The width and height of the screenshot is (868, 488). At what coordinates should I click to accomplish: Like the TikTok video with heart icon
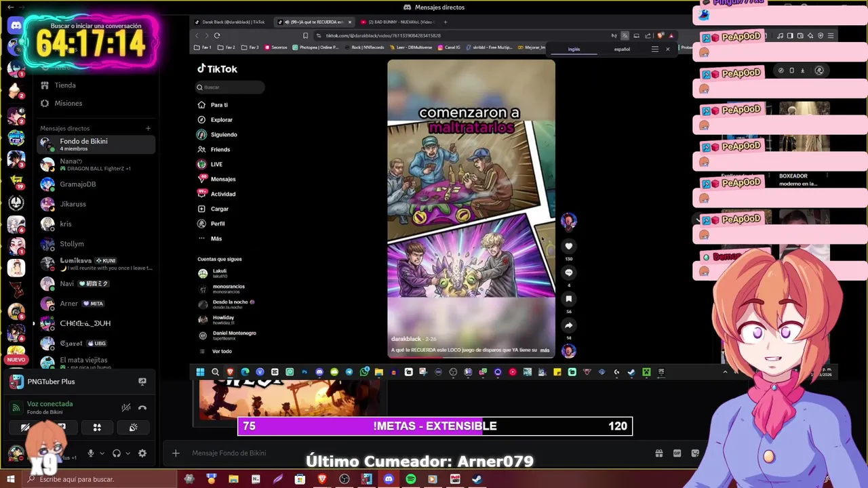(569, 246)
